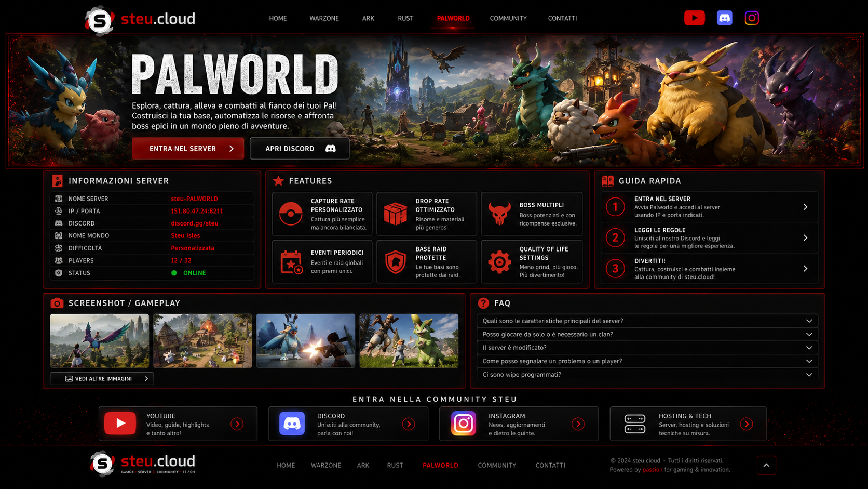Click WARZONE in footer navigation
The width and height of the screenshot is (868, 489).
coord(326,466)
